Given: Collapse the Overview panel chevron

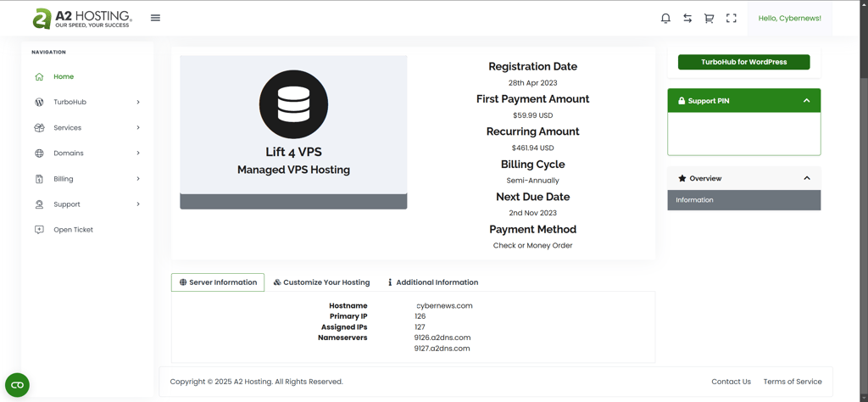Looking at the screenshot, I should (x=807, y=178).
